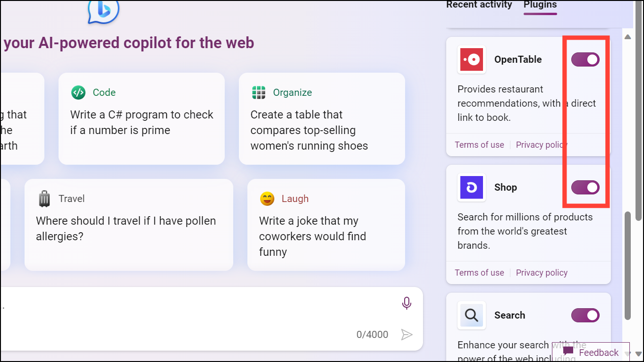The image size is (644, 362).
Task: Turn off the Search plugin toggle
Action: [x=585, y=315]
